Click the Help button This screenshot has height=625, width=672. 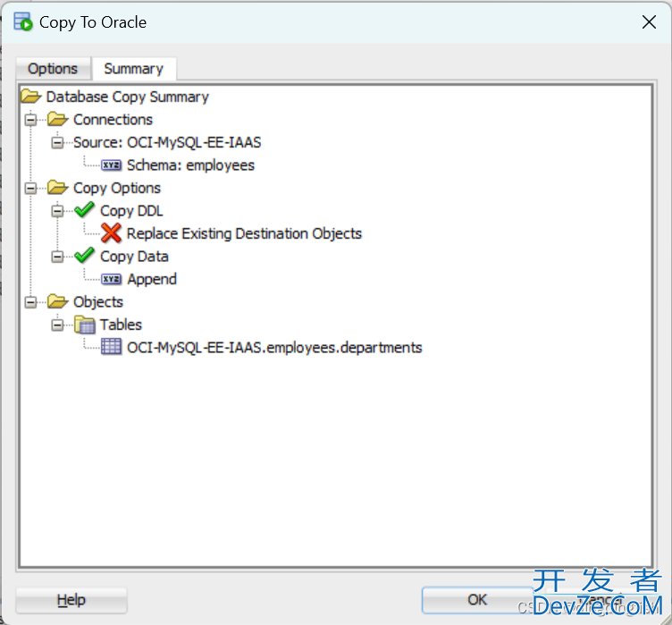click(71, 600)
